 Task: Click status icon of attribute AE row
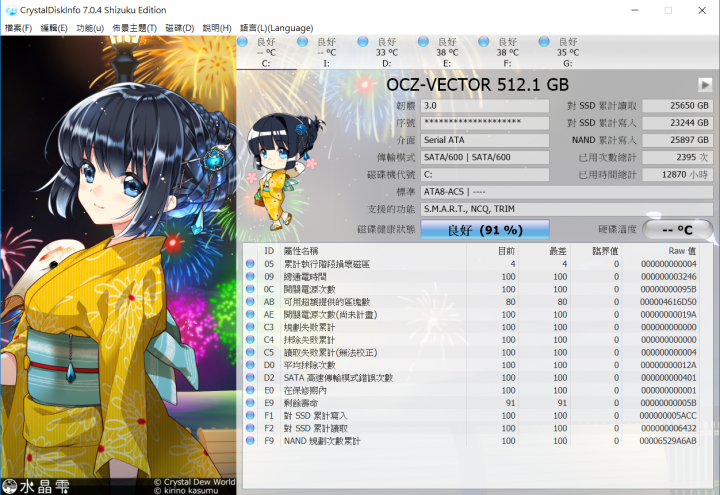[x=250, y=315]
